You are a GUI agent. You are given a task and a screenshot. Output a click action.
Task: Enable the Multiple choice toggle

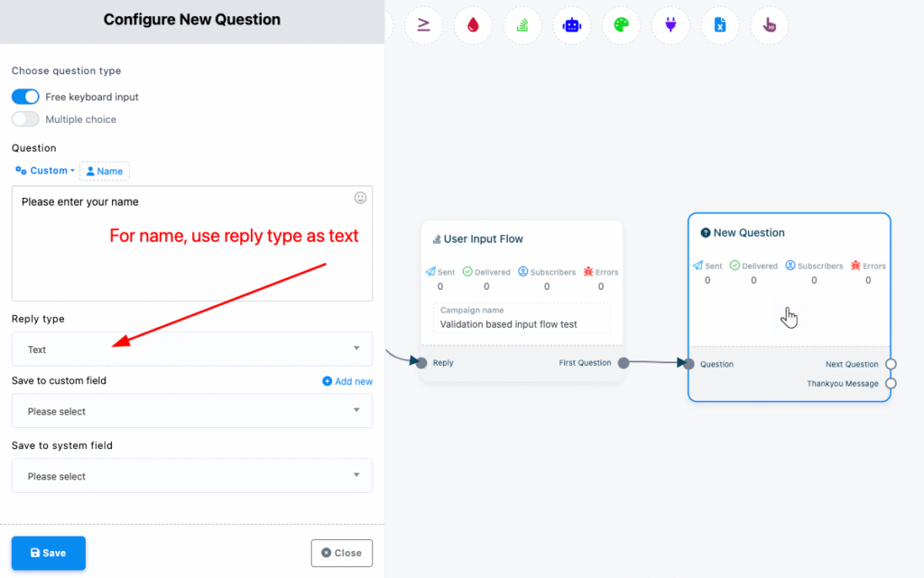pos(25,119)
